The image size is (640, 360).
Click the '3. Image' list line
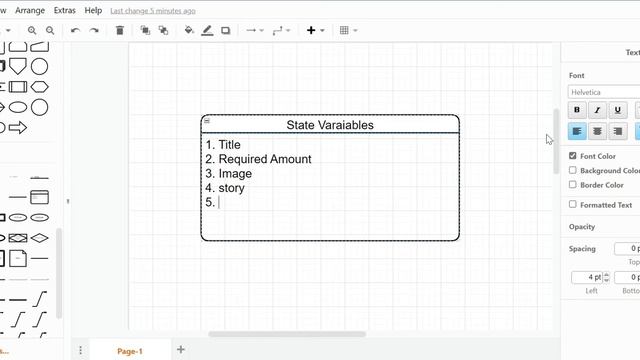[x=229, y=173]
